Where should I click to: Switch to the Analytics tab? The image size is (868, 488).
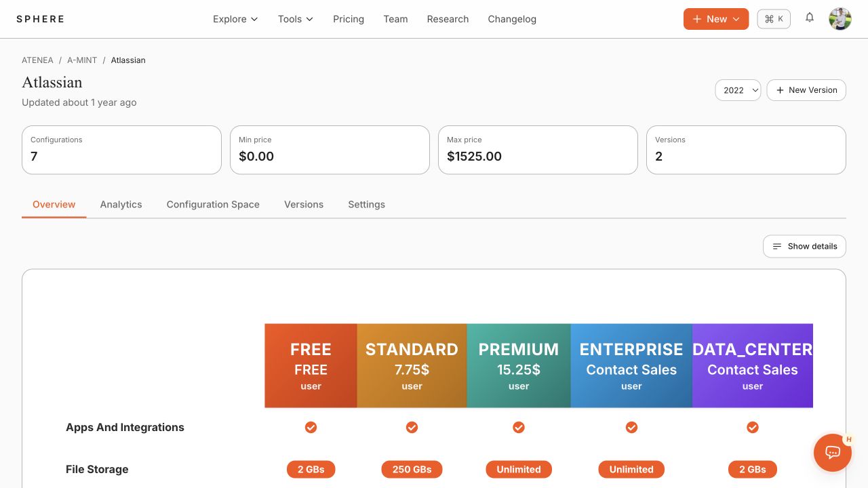[121, 204]
